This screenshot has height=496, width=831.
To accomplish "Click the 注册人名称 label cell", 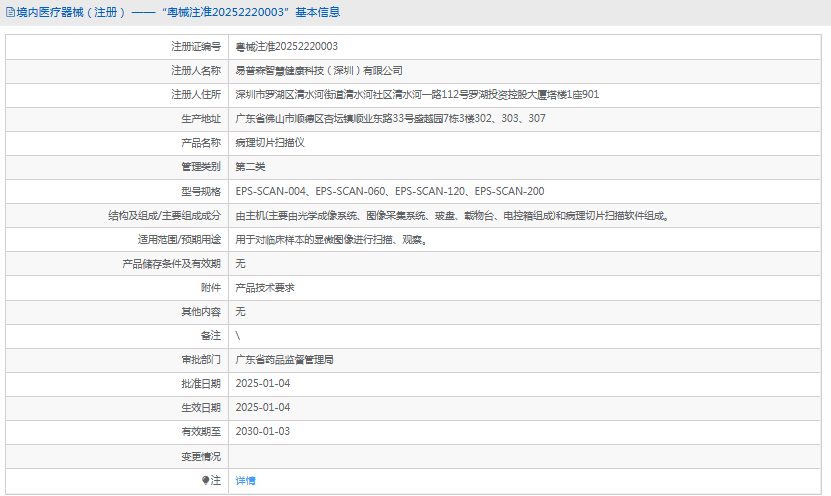I will click(x=117, y=70).
